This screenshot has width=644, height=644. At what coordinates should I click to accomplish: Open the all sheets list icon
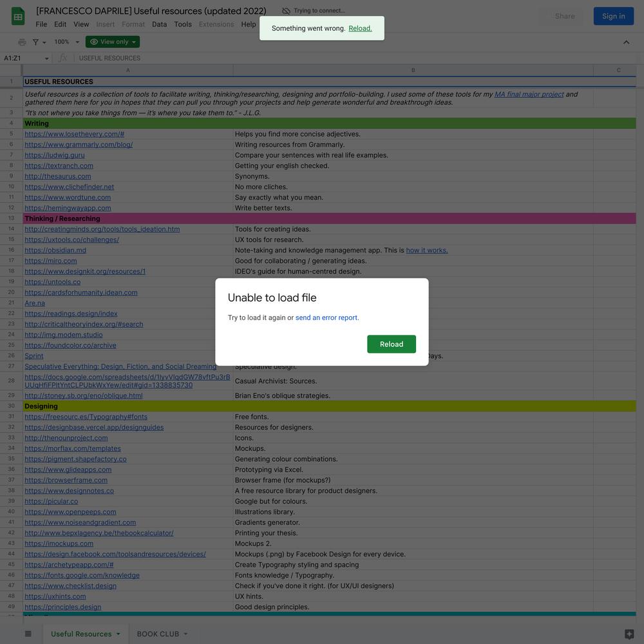(28, 634)
